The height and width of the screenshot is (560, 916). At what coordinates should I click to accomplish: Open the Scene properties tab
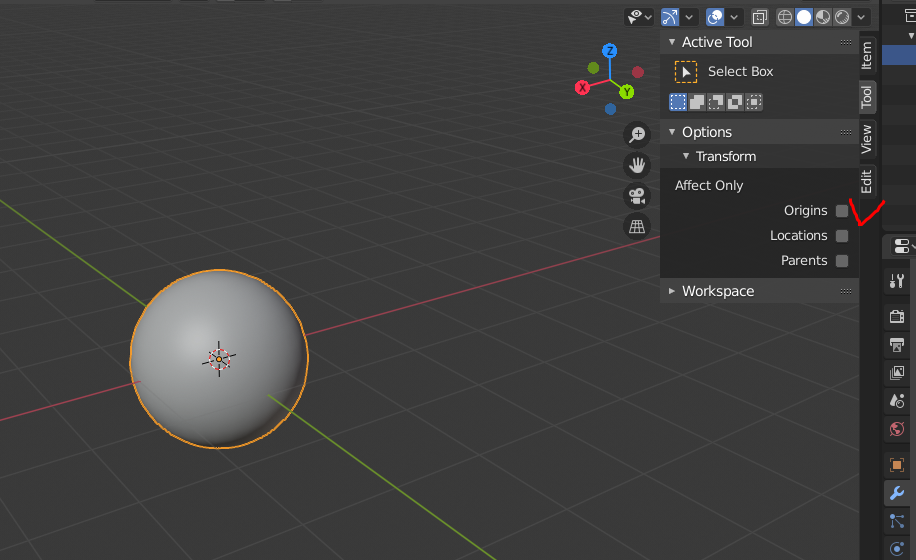click(x=897, y=401)
